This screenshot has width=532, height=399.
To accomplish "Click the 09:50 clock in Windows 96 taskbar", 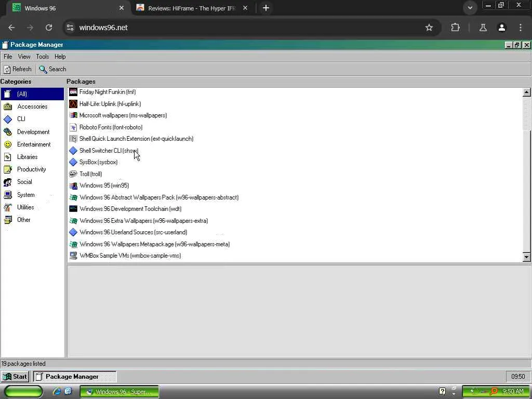I will pos(518,377).
